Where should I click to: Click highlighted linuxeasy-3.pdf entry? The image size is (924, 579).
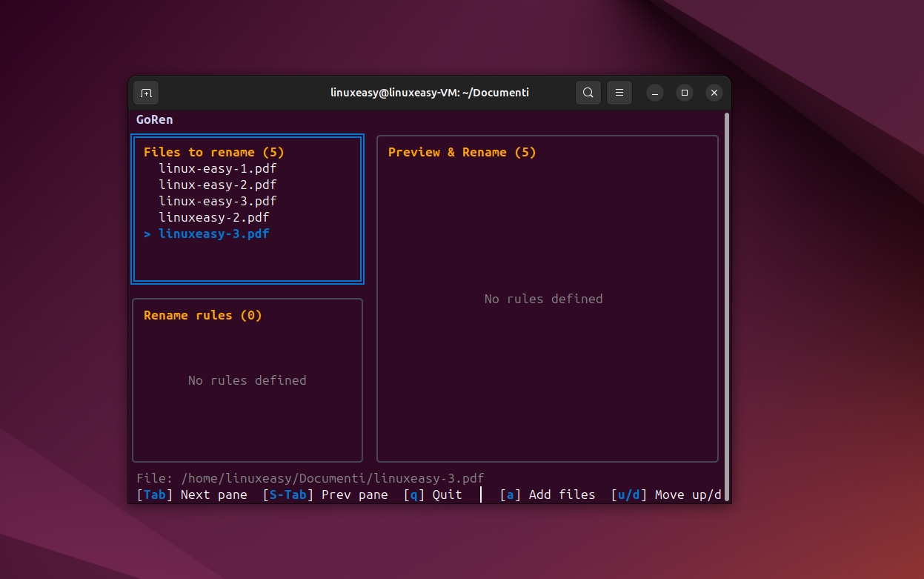[207, 234]
